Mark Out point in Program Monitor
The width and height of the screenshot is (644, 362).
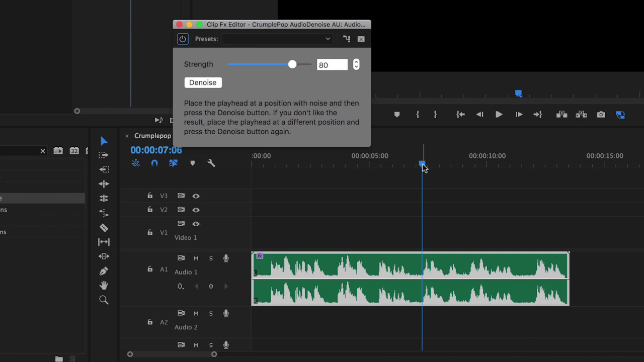pos(435,115)
